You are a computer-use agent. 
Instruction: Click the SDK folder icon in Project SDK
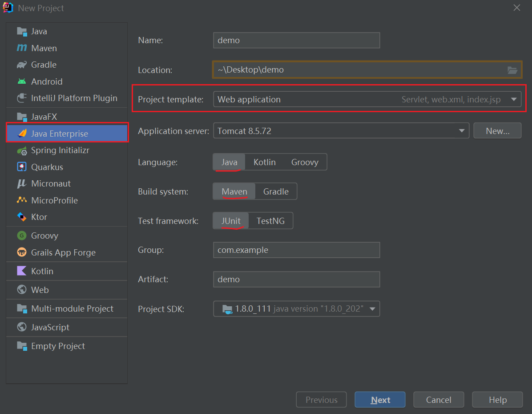227,309
